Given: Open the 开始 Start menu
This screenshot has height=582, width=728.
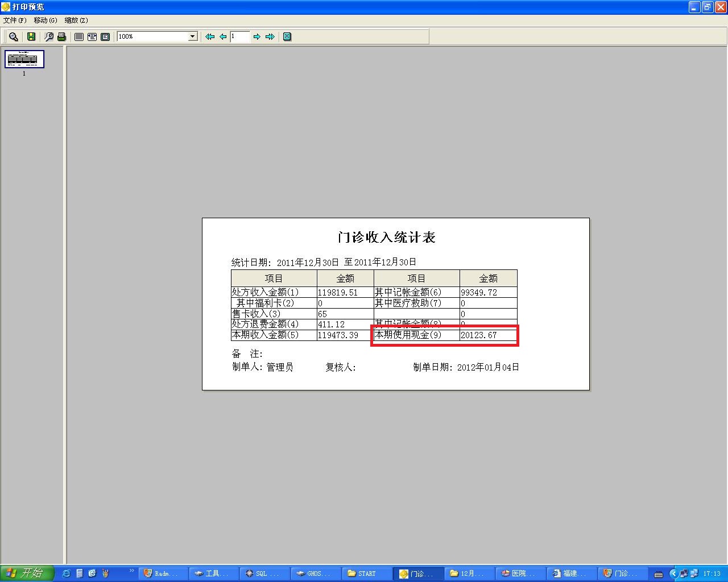Looking at the screenshot, I should pyautogui.click(x=27, y=573).
